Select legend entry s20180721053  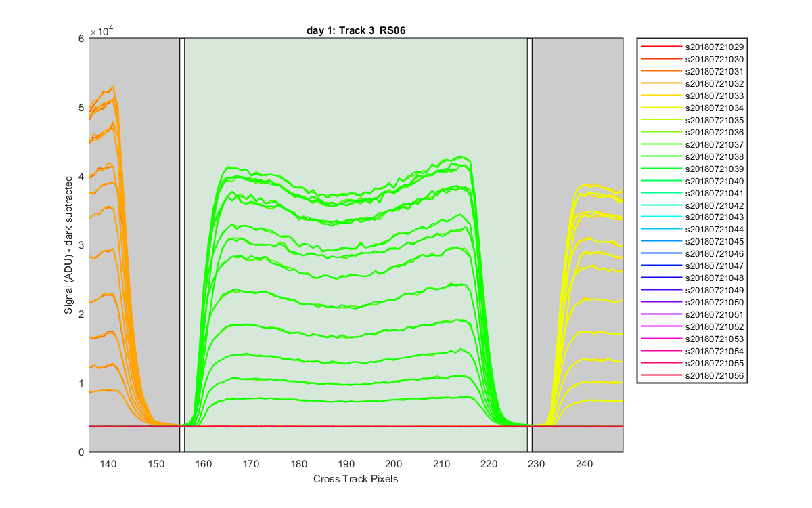(715, 339)
